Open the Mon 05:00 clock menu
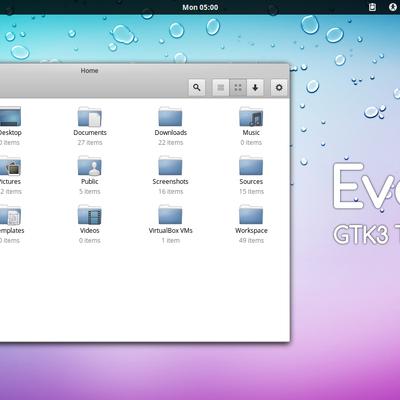This screenshot has width=400, height=400. pos(200,7)
